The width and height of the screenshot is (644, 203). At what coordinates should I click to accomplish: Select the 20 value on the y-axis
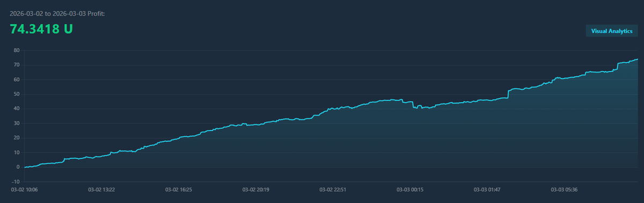pyautogui.click(x=17, y=138)
